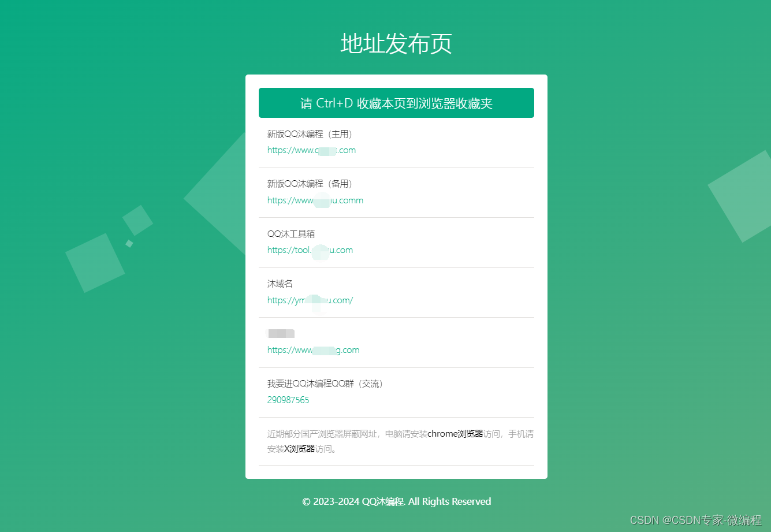The height and width of the screenshot is (532, 771).
Task: Click the 请 Ctrl+D 收藏本页 banner button
Action: pyautogui.click(x=396, y=102)
